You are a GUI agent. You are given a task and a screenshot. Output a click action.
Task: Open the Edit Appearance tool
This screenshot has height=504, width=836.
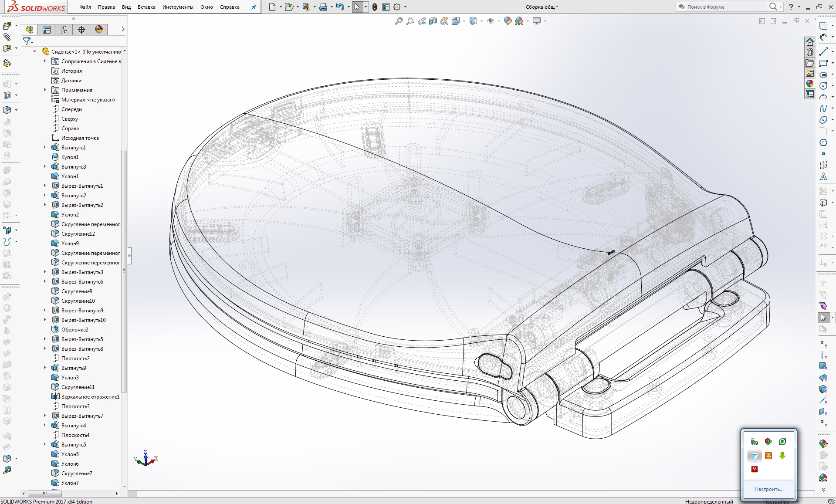(507, 21)
